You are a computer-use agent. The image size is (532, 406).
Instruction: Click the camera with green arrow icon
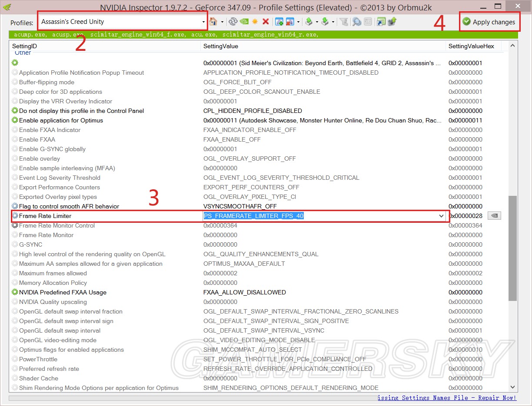click(x=392, y=21)
